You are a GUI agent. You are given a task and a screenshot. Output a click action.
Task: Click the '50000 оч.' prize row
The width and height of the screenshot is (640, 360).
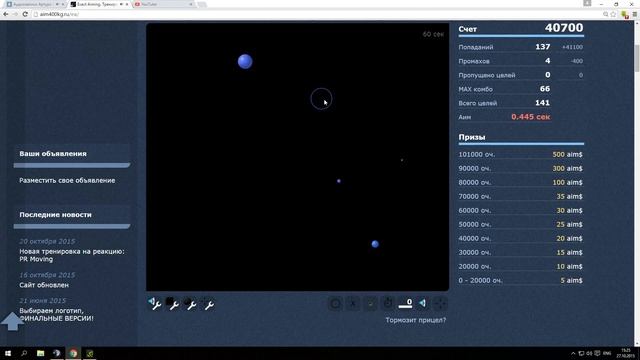[x=520, y=224]
